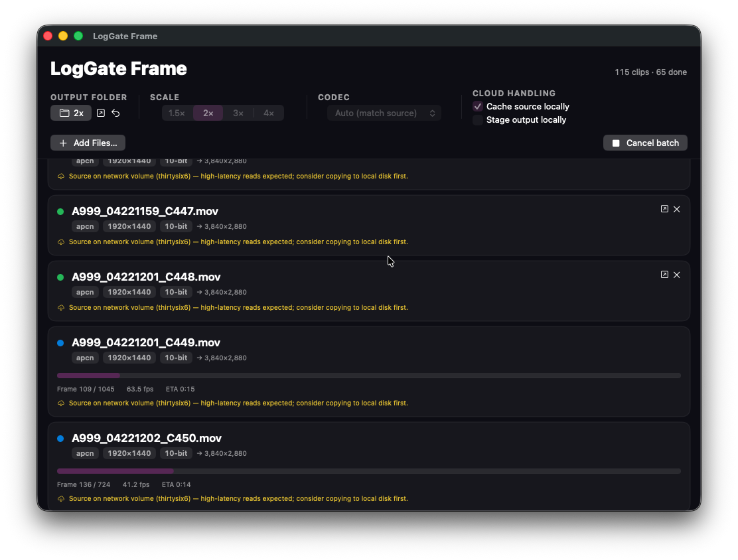Click 1920×1440 tag in C449 row
738x560 pixels.
click(129, 358)
